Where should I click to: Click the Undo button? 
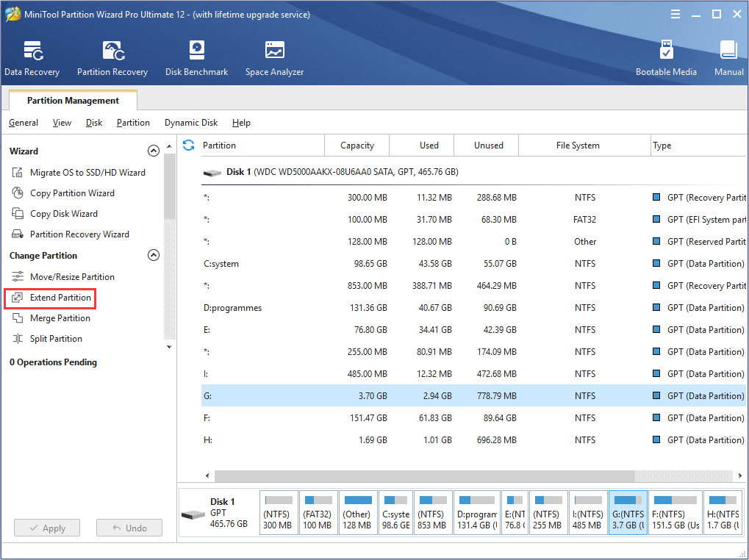point(129,527)
